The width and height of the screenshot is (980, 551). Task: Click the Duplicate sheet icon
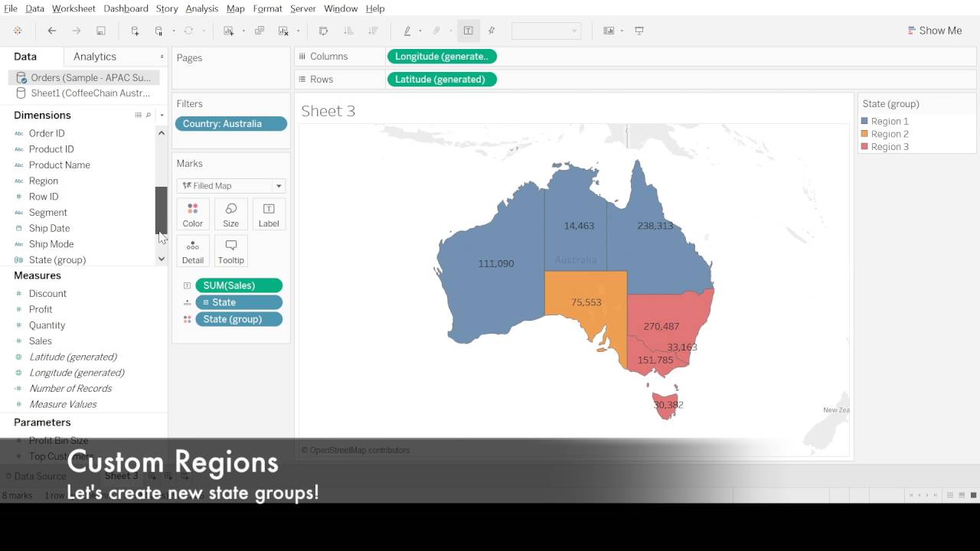tap(260, 31)
